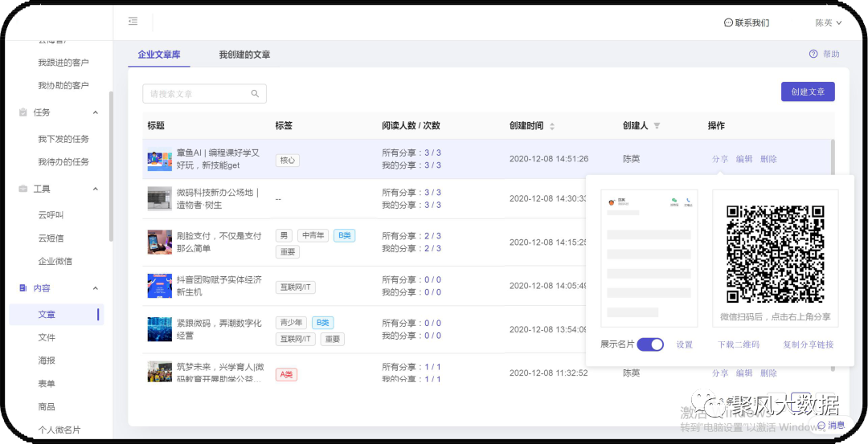Click 删除 for the 章鱼AI article

coord(768,159)
